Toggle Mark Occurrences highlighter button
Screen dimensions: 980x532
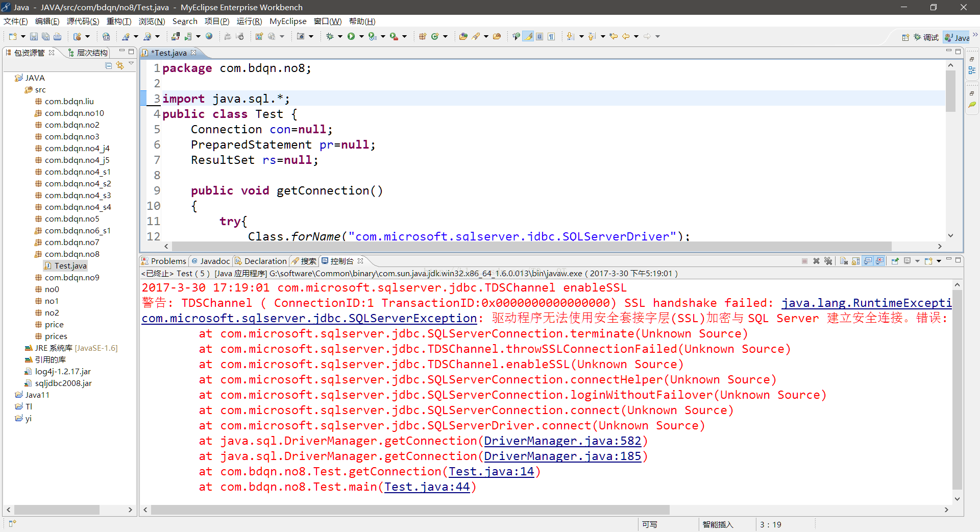pos(528,36)
